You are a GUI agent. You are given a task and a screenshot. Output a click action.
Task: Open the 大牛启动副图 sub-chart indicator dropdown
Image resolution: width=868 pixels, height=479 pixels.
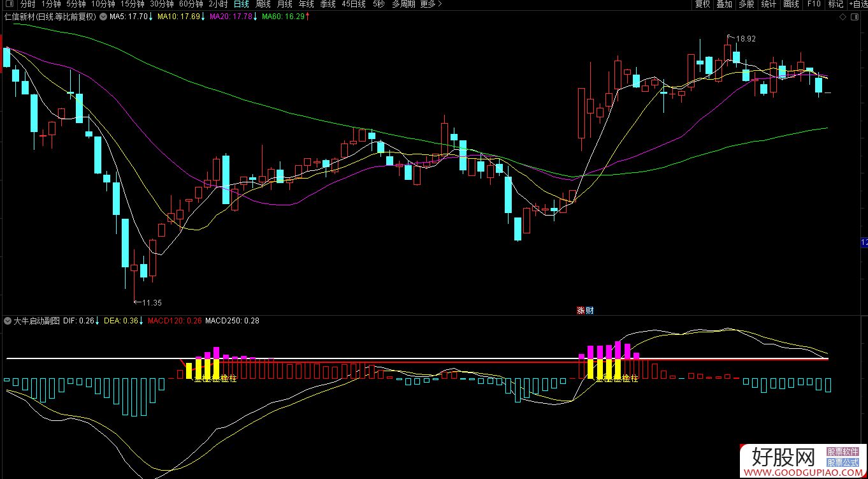8,321
